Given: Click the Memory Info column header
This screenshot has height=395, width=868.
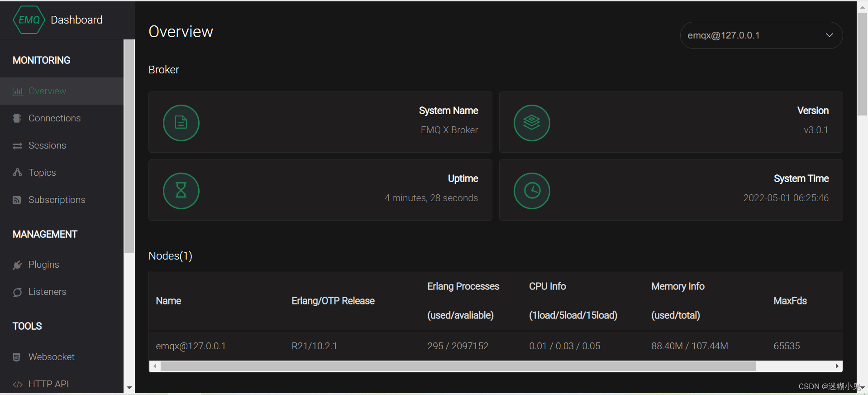Looking at the screenshot, I should tap(677, 301).
